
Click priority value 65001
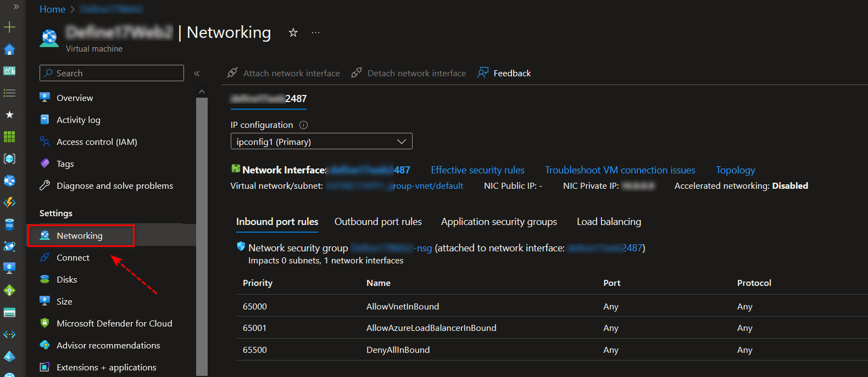point(255,328)
